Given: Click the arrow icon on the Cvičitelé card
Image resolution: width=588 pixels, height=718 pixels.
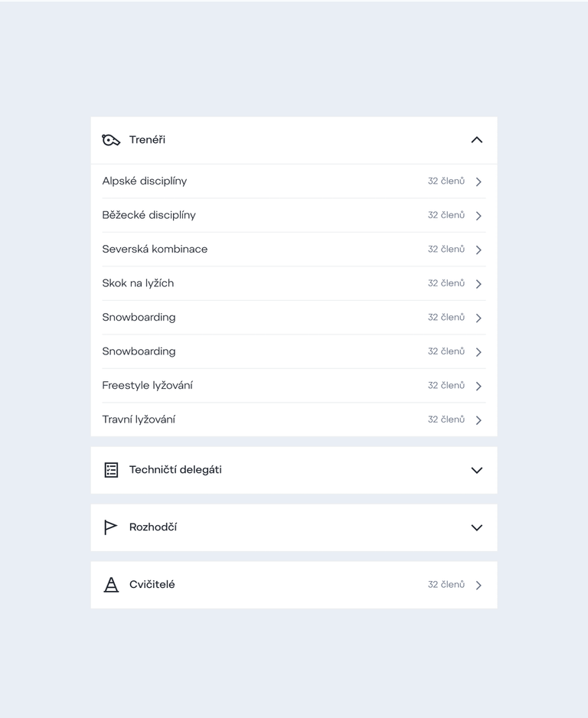Looking at the screenshot, I should [x=479, y=586].
